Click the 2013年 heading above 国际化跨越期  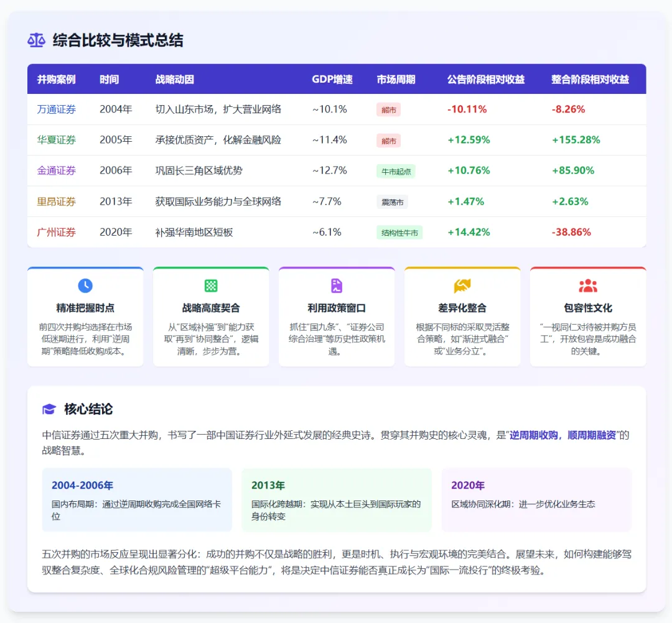268,485
